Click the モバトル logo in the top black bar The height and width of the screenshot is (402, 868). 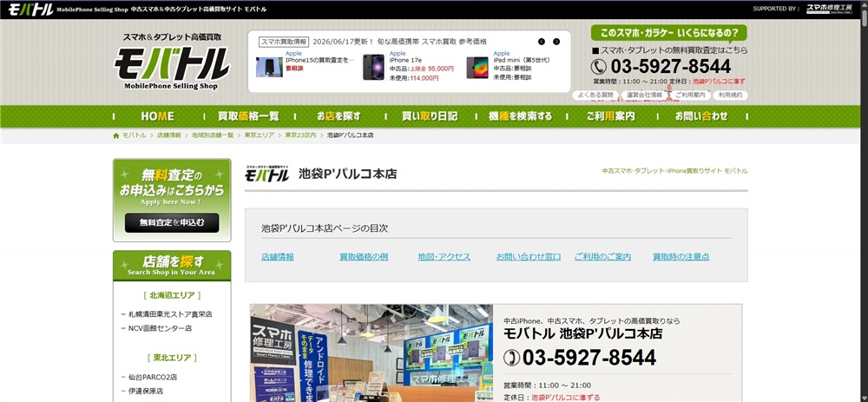coord(30,10)
